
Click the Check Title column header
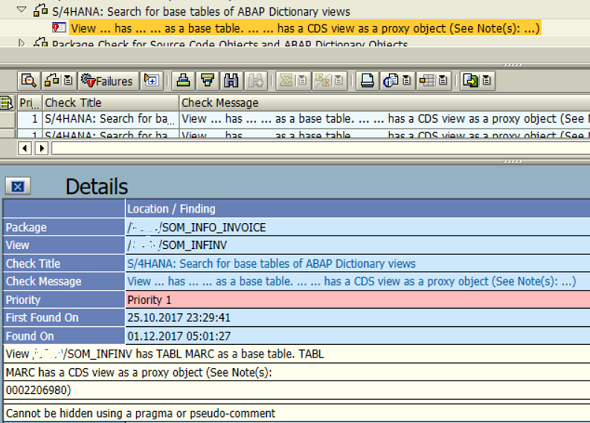110,103
